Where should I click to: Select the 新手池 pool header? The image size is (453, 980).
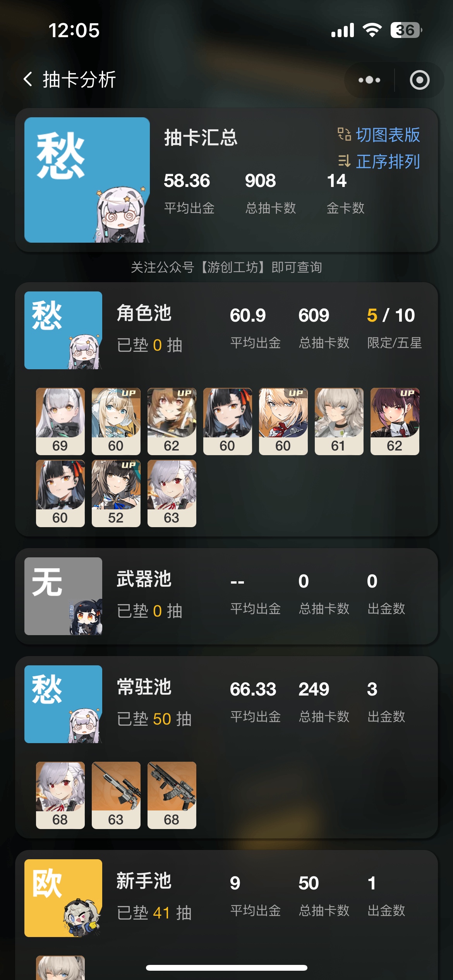[x=144, y=881]
